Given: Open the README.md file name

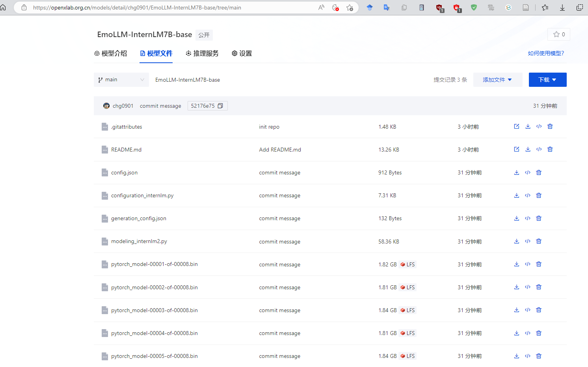Looking at the screenshot, I should (x=126, y=150).
